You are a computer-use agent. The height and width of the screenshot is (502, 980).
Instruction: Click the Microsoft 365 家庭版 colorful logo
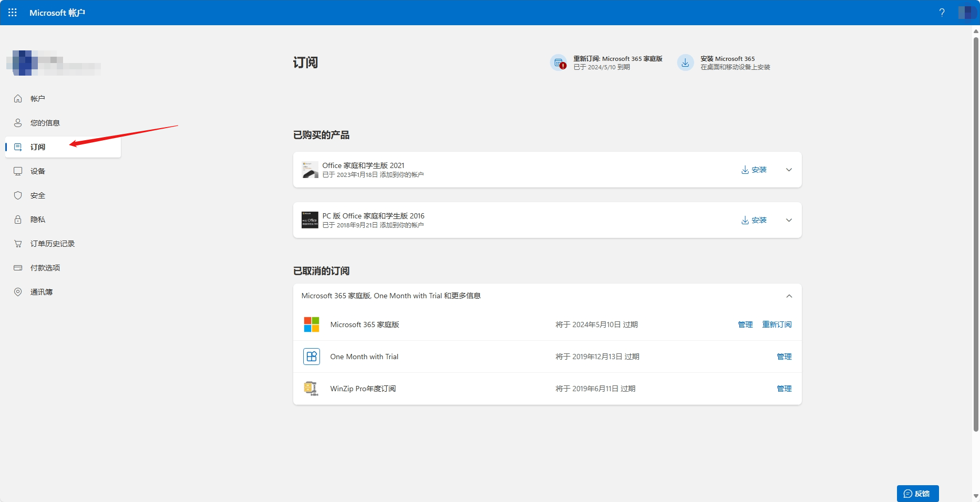[312, 325]
